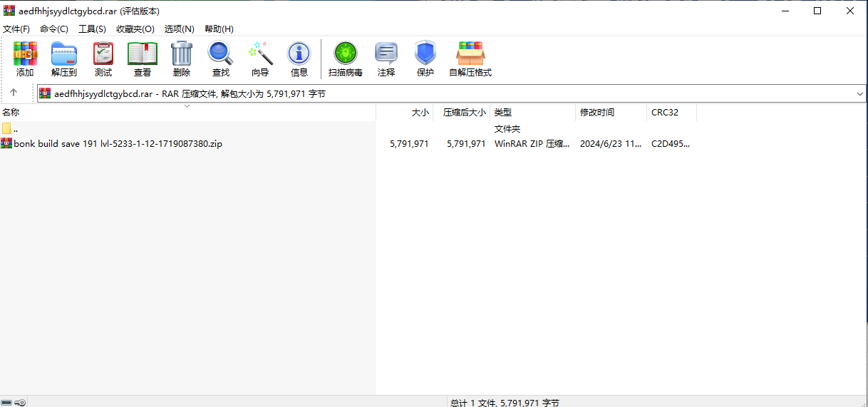Screen dimensions: 868x407
Task: Show archive 信息 (Info) icon
Action: tap(299, 53)
